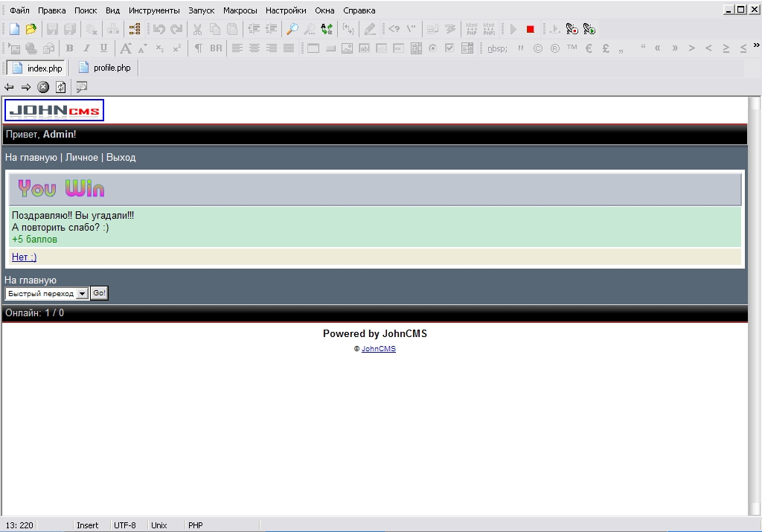Open the Личное link
The width and height of the screenshot is (762, 532).
tap(82, 158)
